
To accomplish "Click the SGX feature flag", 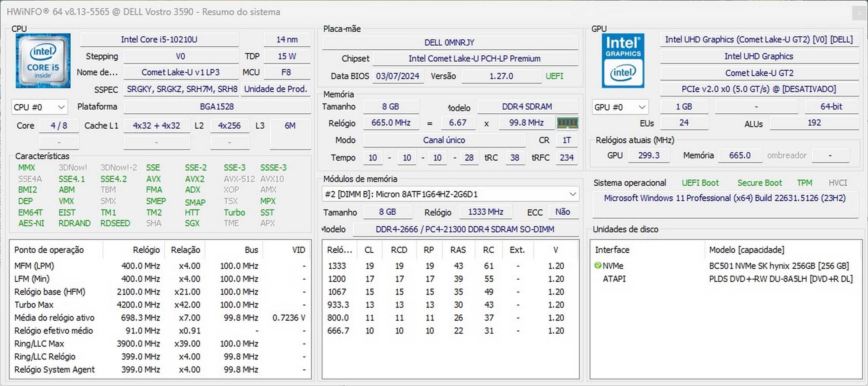I will 192,223.
